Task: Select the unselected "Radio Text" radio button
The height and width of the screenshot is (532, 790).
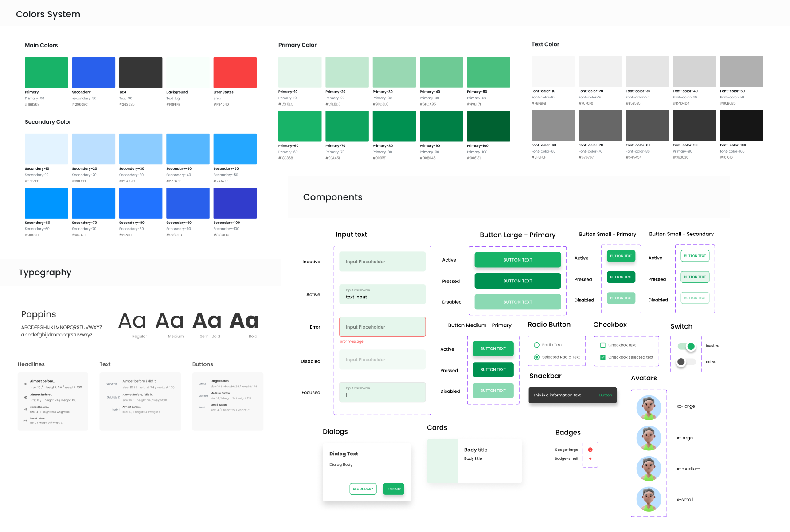Action: pyautogui.click(x=536, y=345)
